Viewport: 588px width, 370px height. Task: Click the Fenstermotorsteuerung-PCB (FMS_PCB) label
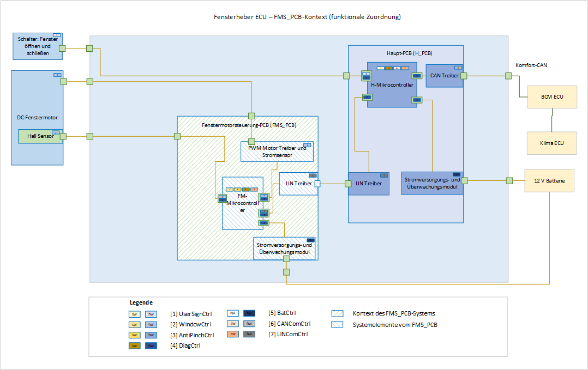pos(249,125)
